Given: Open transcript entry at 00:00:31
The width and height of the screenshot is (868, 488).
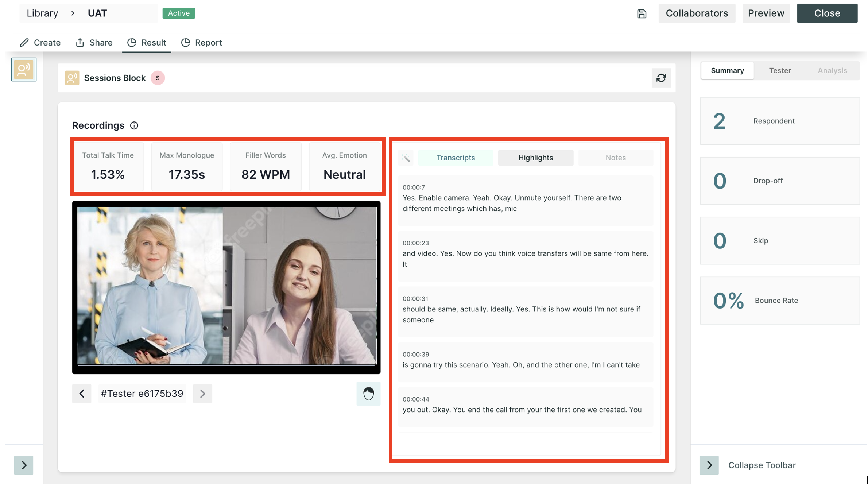Looking at the screenshot, I should [x=526, y=313].
